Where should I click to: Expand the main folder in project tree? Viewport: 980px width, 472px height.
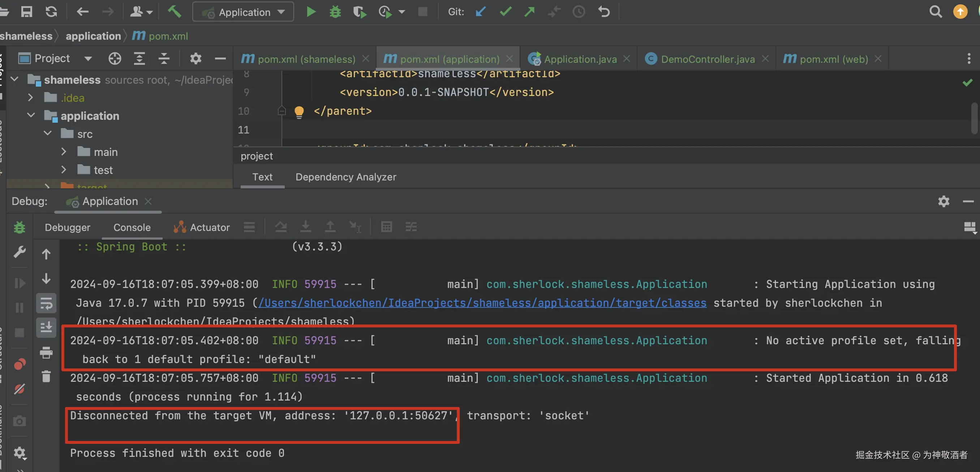(64, 152)
